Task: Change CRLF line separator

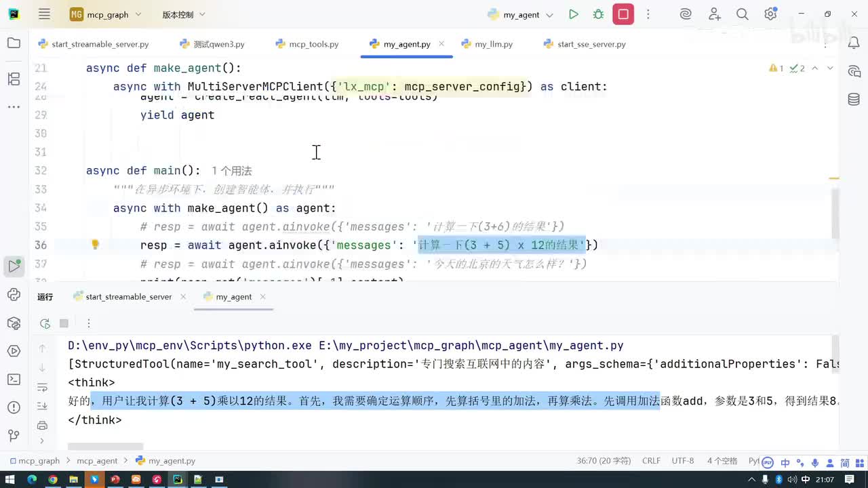Action: (x=651, y=461)
